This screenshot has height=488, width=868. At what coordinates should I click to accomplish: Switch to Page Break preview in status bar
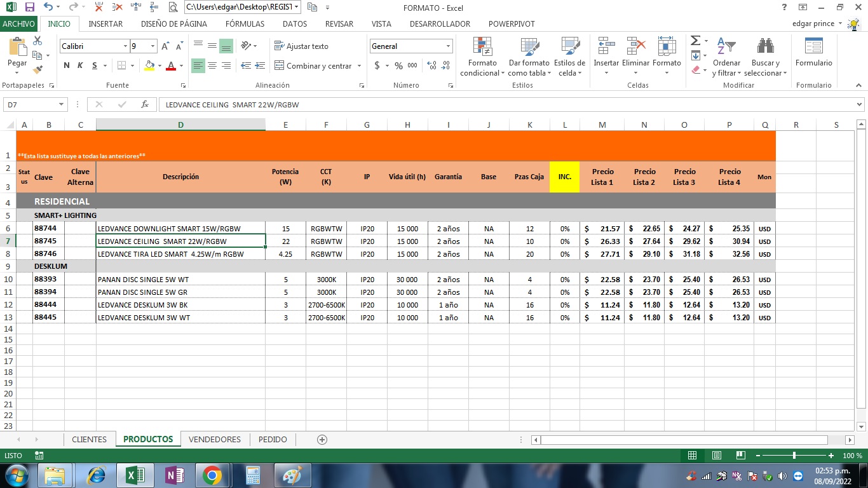[x=740, y=456]
